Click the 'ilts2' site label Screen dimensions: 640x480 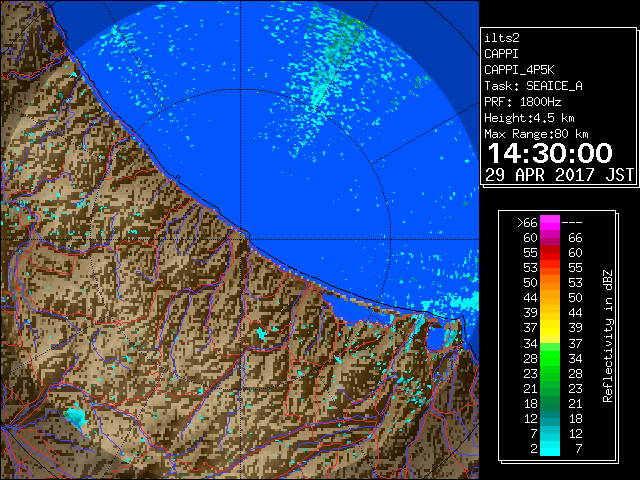pos(502,38)
